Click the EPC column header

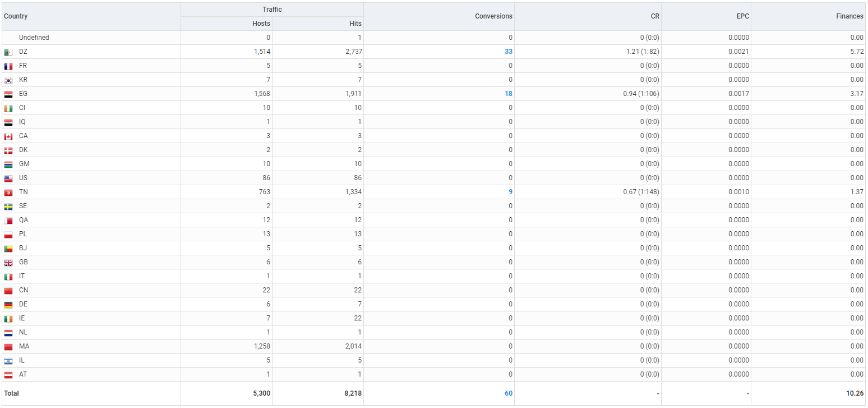pyautogui.click(x=741, y=16)
